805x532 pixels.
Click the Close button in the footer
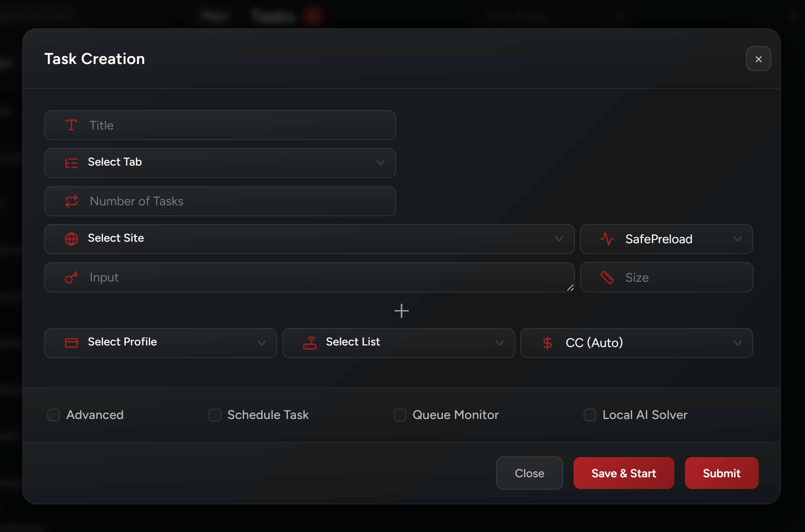529,473
